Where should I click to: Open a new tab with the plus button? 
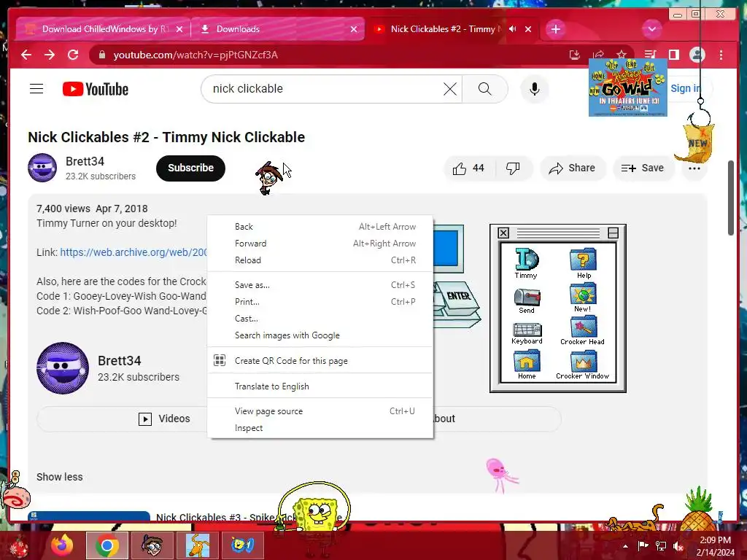[x=555, y=29]
